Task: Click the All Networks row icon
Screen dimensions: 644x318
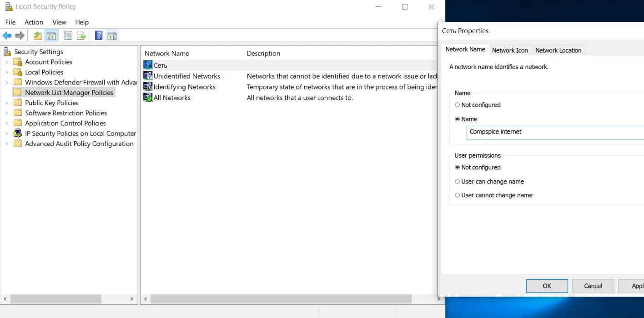Action: tap(148, 97)
